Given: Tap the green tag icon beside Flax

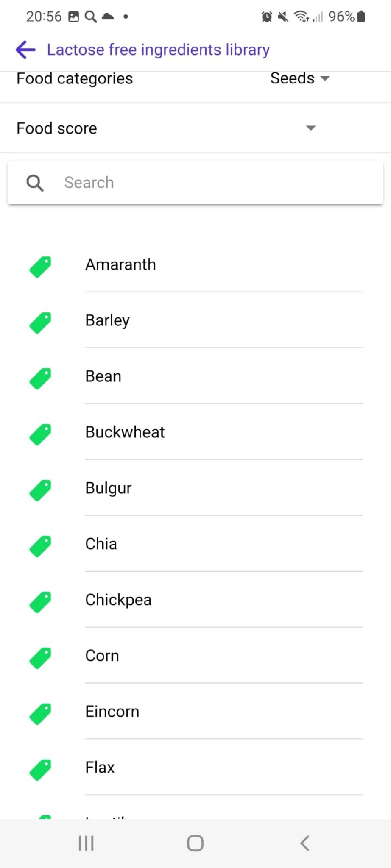Looking at the screenshot, I should pyautogui.click(x=40, y=770).
